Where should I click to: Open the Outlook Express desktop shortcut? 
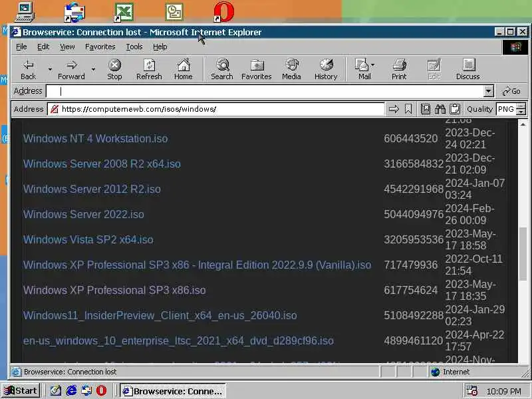point(74,12)
